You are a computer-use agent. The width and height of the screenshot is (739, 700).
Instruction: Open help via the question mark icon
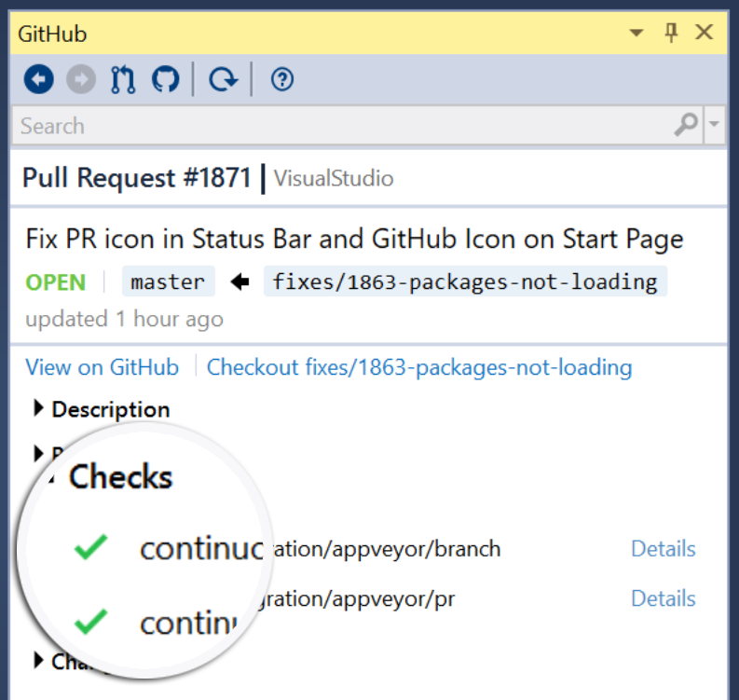click(281, 81)
